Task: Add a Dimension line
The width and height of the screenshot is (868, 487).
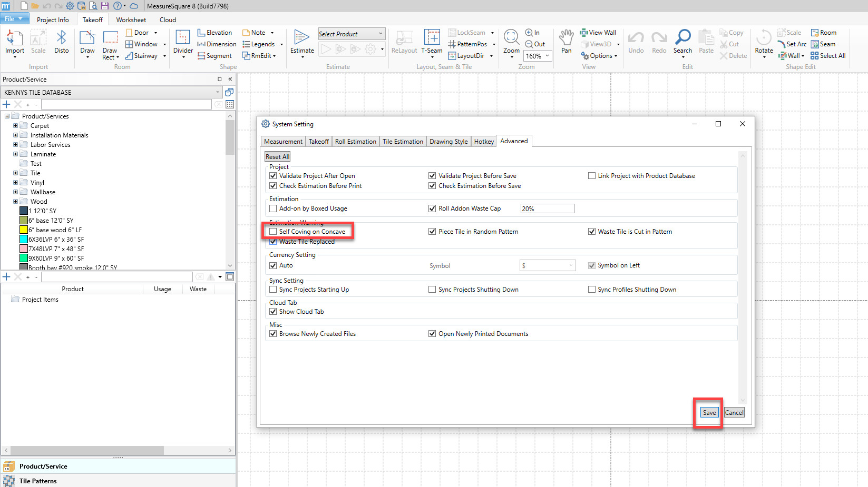Action: 217,44
